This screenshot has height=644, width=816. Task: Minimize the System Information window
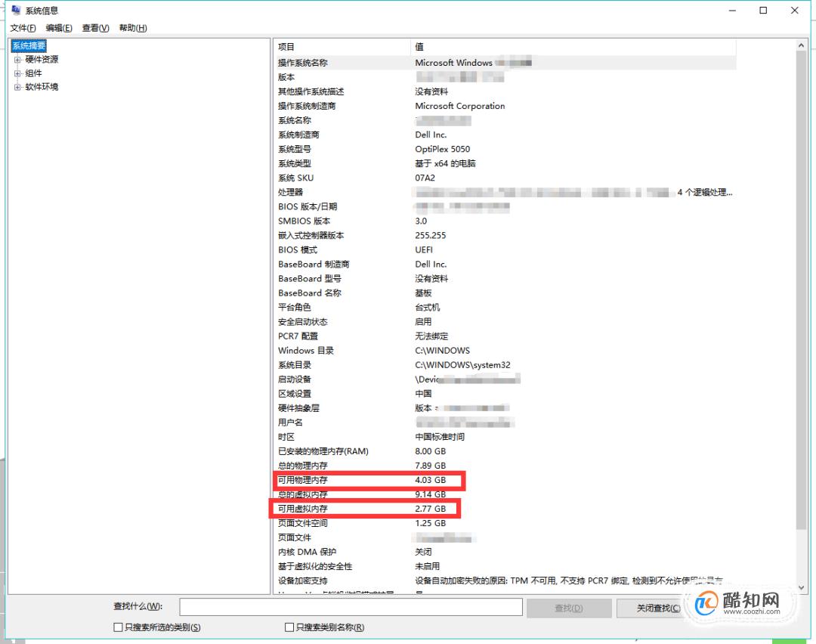pos(732,11)
